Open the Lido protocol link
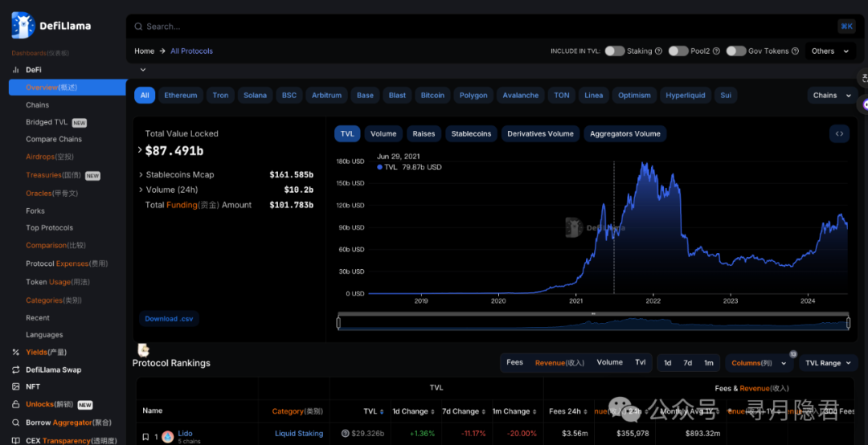 coord(185,433)
